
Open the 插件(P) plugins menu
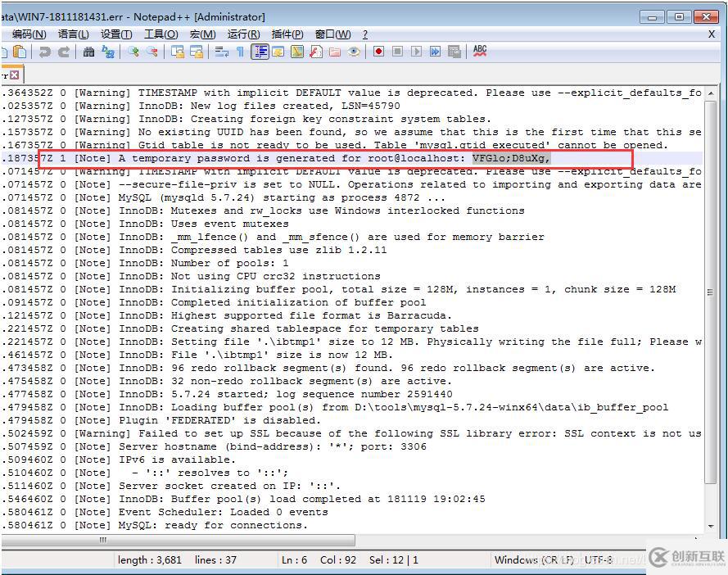(x=287, y=34)
